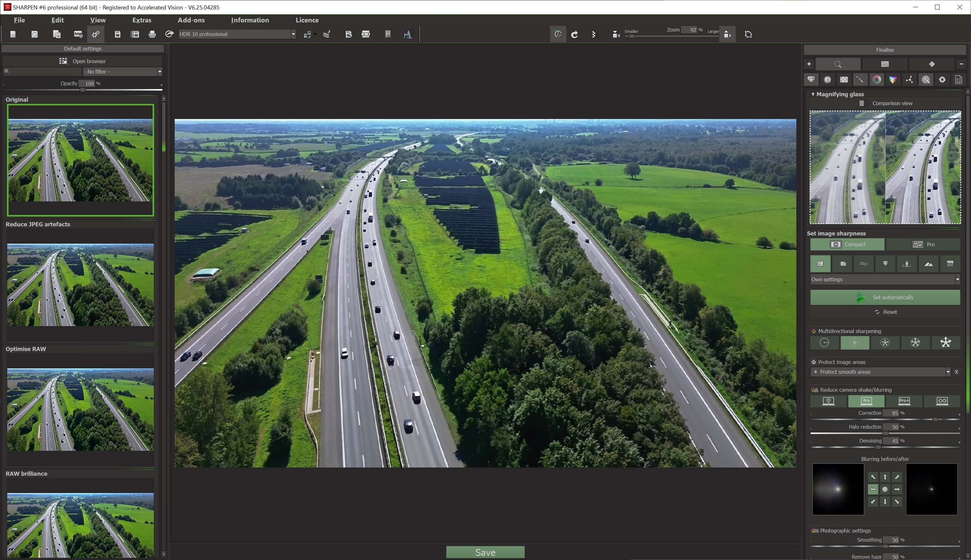This screenshot has width=971, height=560.
Task: Open the Add-ons menu
Action: (191, 20)
